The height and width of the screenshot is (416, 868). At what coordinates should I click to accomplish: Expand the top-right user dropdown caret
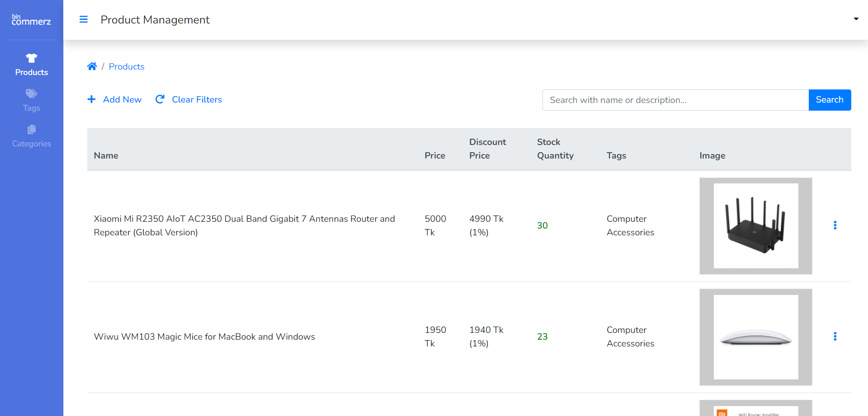856,19
